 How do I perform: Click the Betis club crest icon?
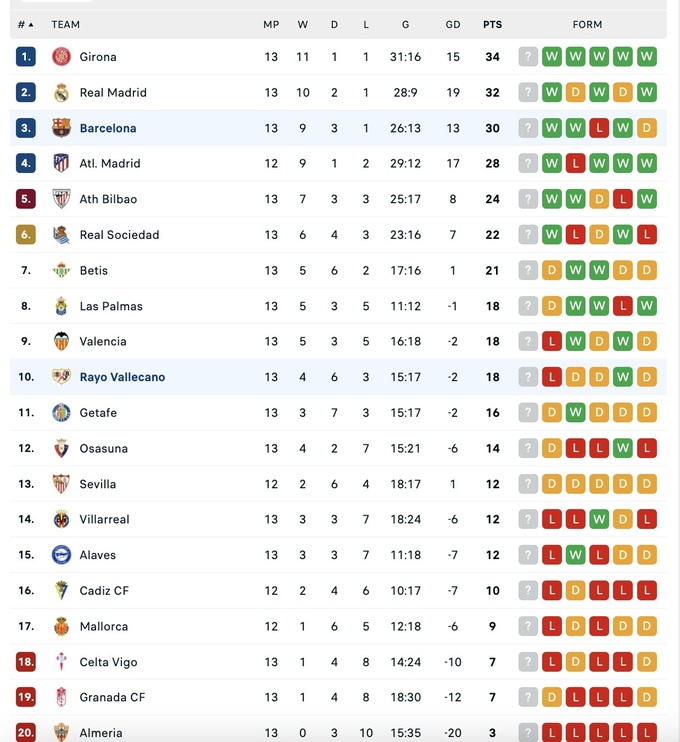click(x=61, y=271)
